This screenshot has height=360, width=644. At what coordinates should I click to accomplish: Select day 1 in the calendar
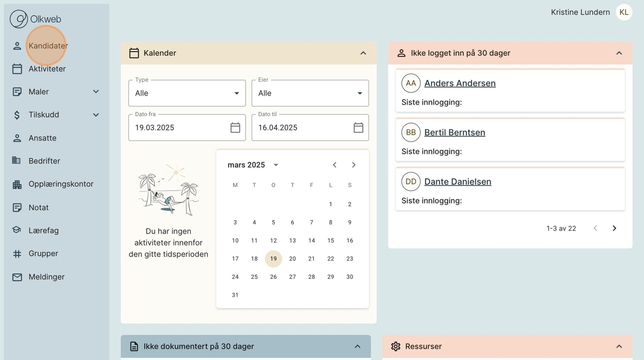[331, 204]
